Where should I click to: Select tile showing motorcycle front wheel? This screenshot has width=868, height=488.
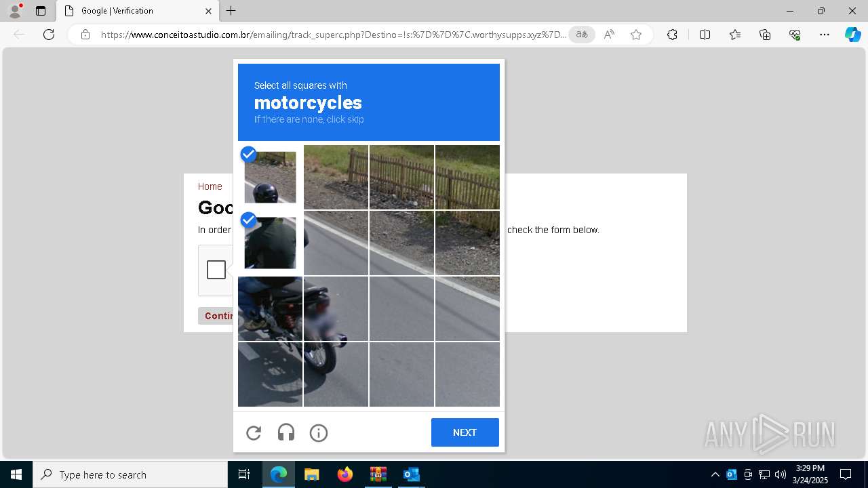pyautogui.click(x=336, y=374)
